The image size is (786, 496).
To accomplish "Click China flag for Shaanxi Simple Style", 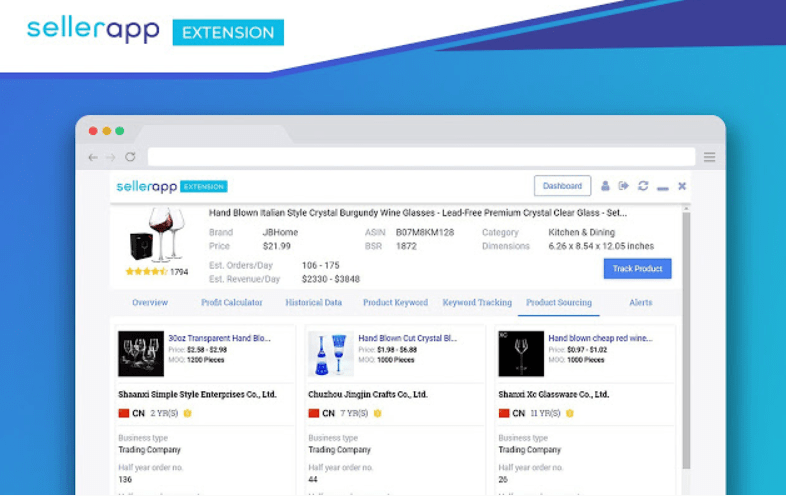I will (123, 413).
